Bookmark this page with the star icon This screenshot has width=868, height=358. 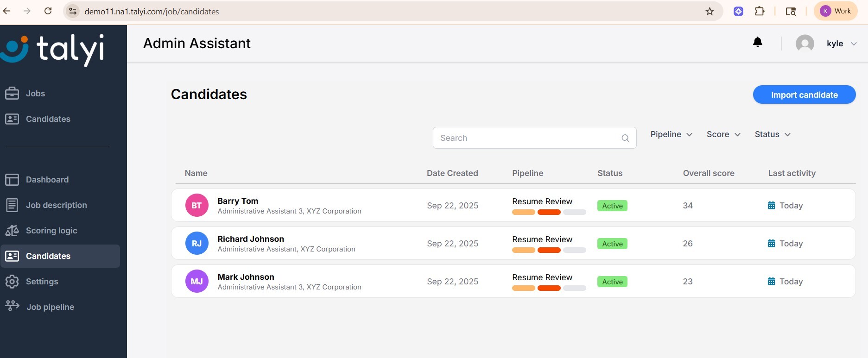coord(710,11)
